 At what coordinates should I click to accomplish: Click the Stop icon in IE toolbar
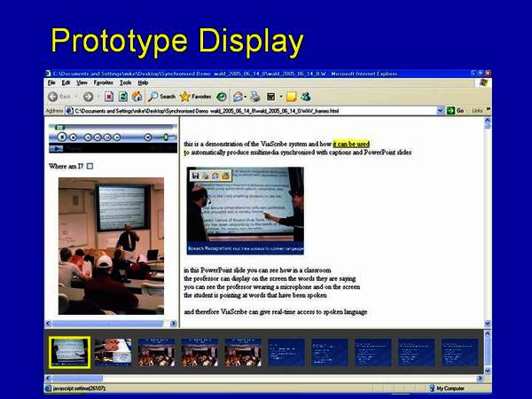point(109,97)
